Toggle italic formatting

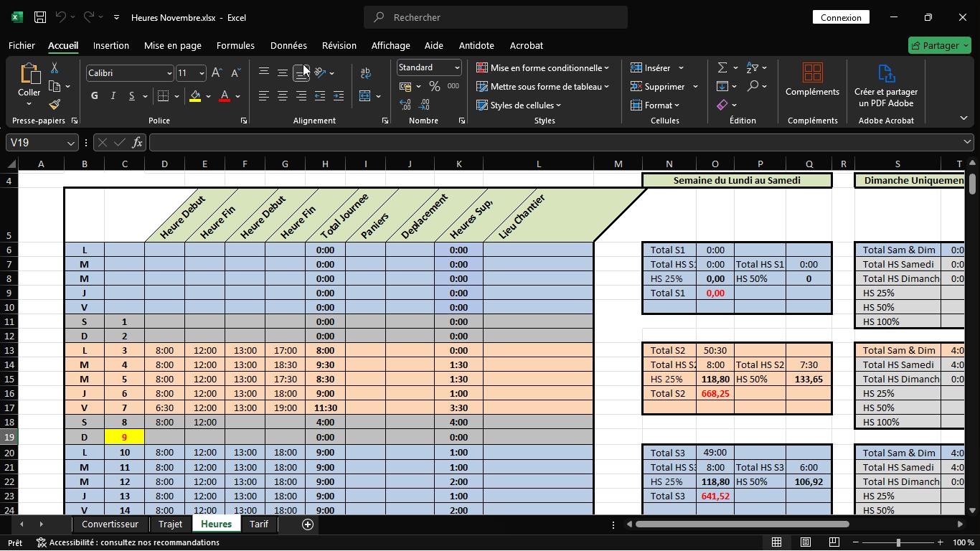coord(111,95)
